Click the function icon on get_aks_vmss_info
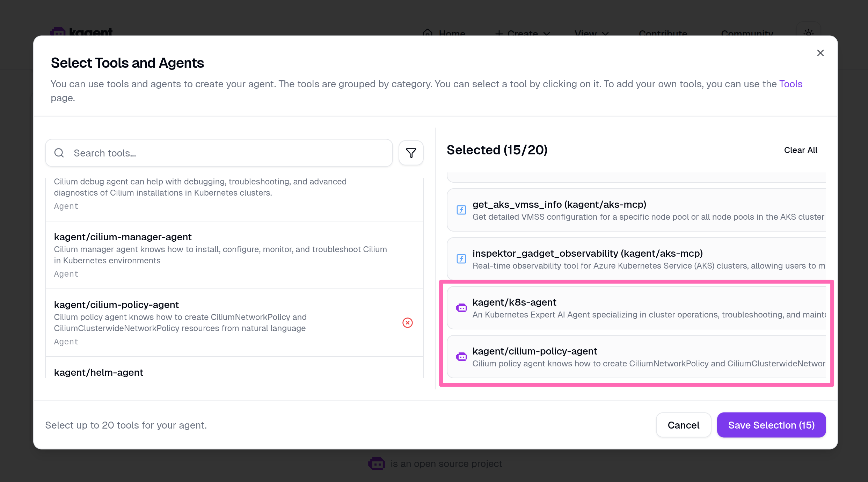 click(461, 210)
